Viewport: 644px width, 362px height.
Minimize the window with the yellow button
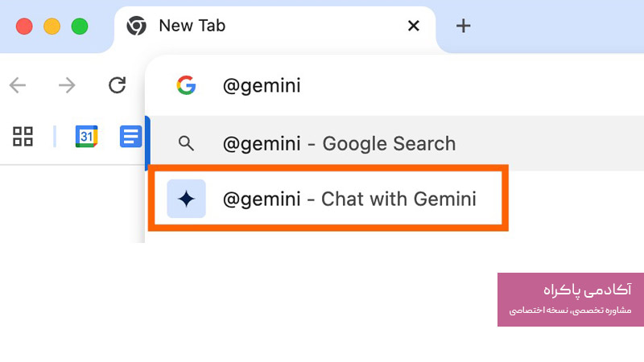pos(52,26)
